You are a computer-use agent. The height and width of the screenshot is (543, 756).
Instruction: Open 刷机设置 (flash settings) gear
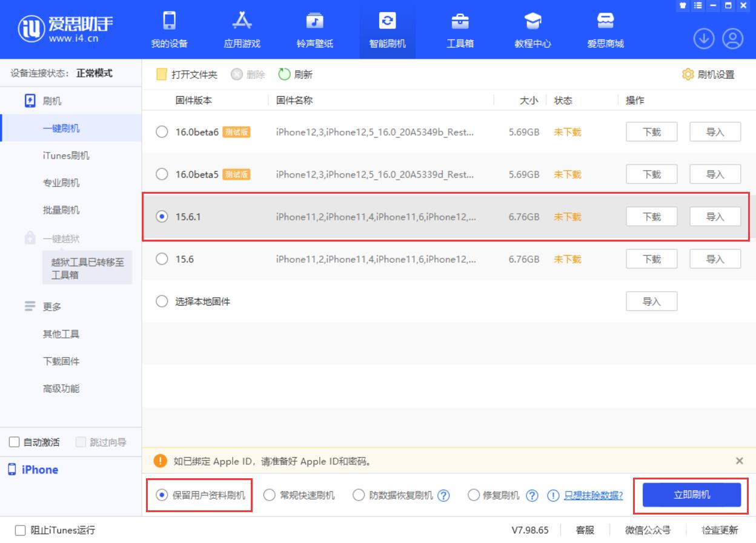[x=710, y=74]
